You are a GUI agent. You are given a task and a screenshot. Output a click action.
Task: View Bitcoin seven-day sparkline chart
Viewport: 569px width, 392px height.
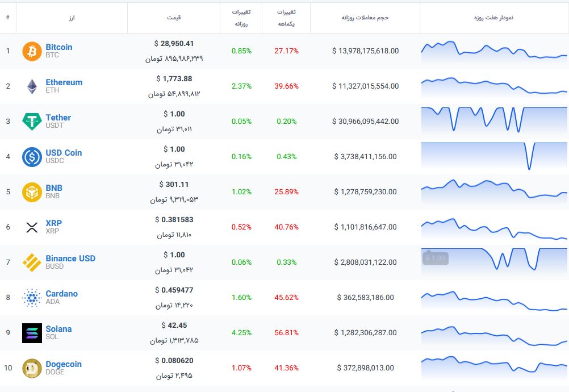(x=494, y=51)
